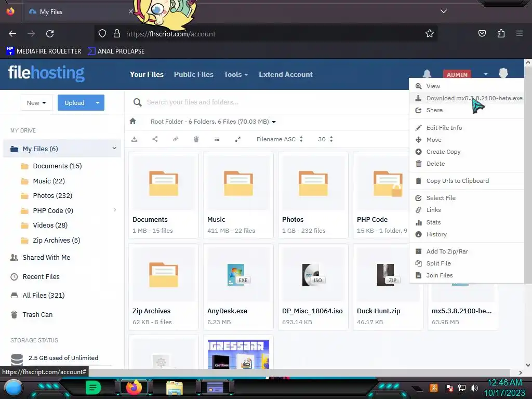Open the DP_Misc_18064.iso file icon

tap(313, 274)
